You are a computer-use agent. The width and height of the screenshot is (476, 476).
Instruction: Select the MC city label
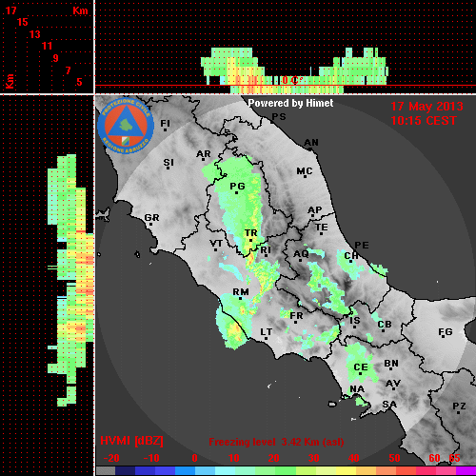305,171
